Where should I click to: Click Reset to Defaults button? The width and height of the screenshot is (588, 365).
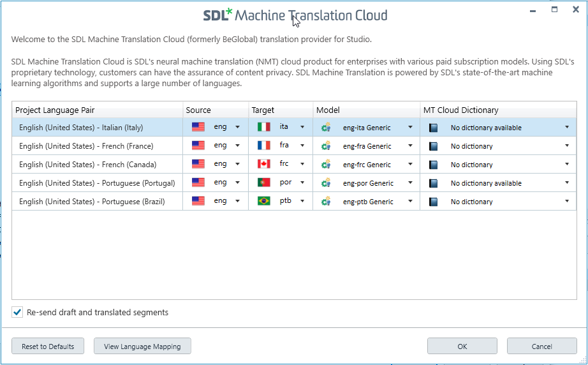48,346
